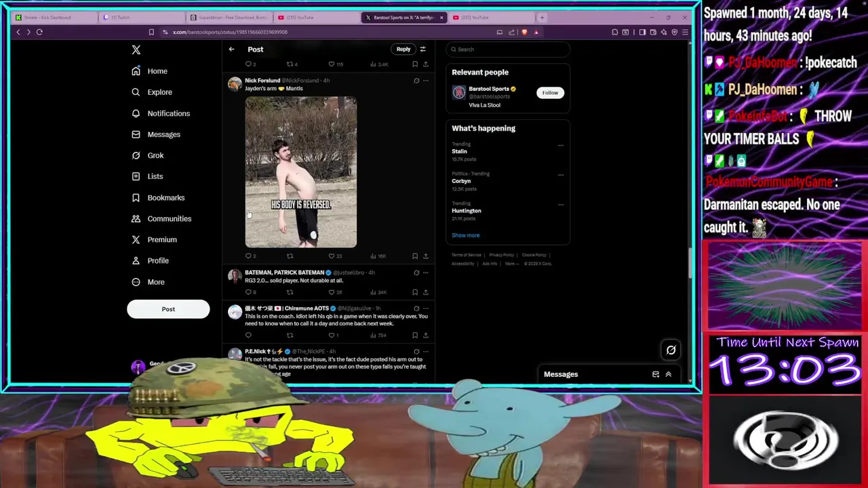Compose new message in Messages drawer
Viewport: 868px width, 488px height.
tap(656, 374)
